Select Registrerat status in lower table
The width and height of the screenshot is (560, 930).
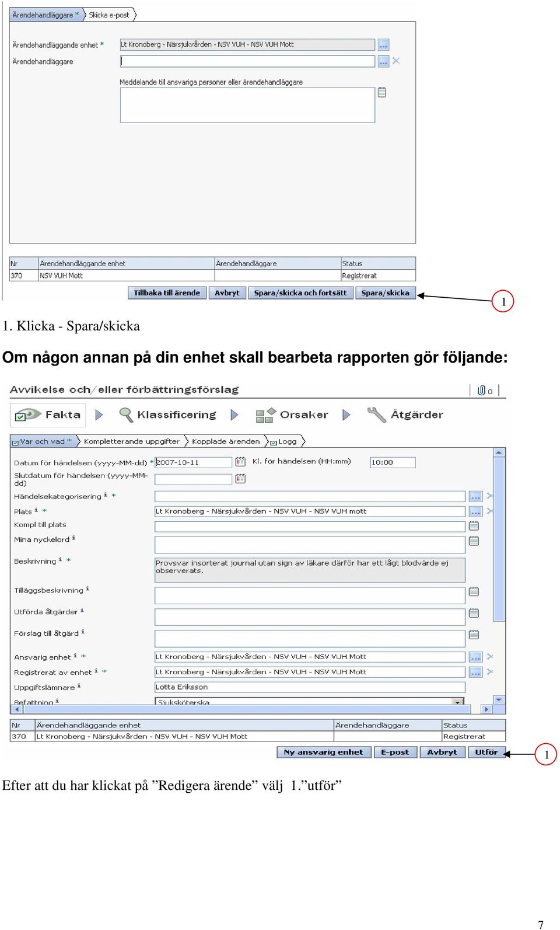tap(473, 737)
